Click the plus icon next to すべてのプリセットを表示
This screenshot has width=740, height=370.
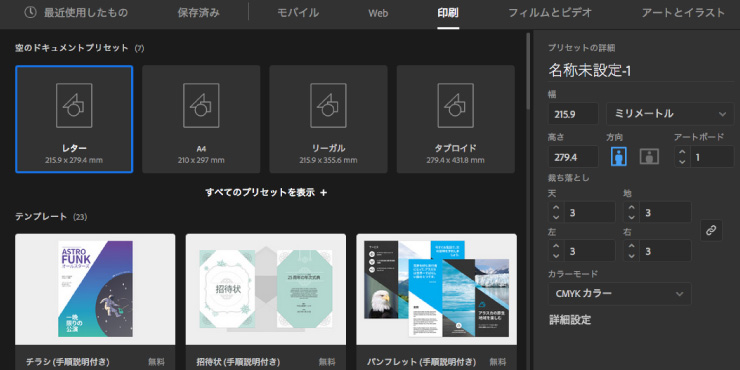[x=323, y=193]
